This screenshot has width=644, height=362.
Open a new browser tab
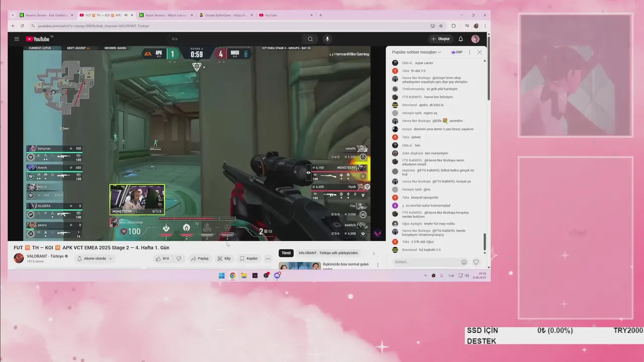[320, 15]
